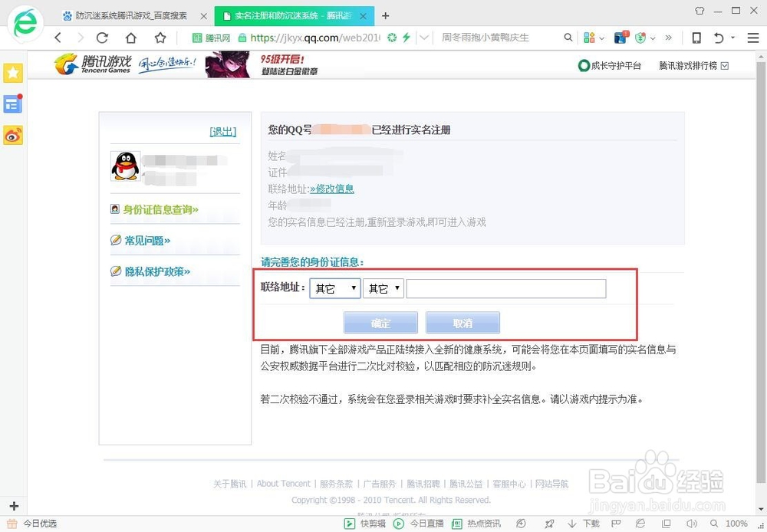Click the 95级开启 game banner
Image resolution: width=767 pixels, height=532 pixels.
pos(262,65)
